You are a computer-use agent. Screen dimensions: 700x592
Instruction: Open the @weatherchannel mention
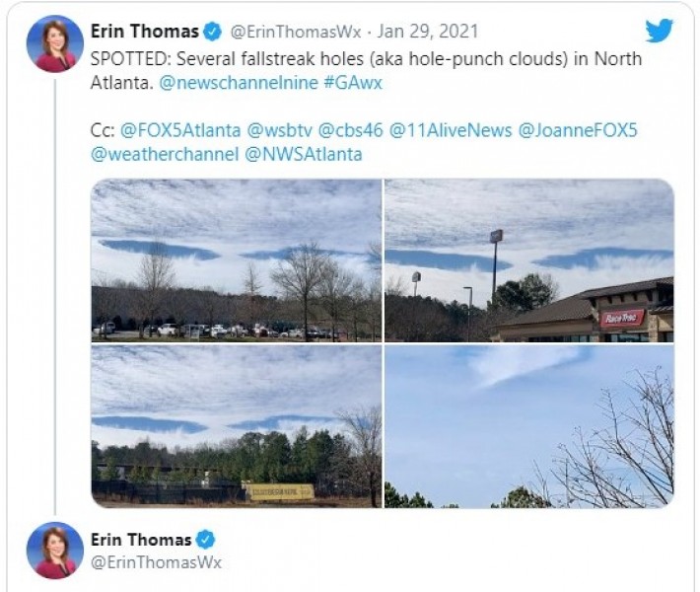click(165, 154)
